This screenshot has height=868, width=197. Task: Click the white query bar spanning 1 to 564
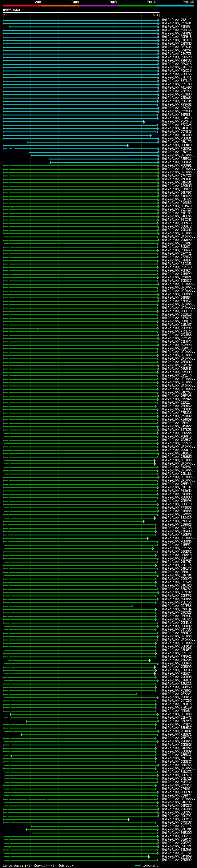coord(81,13)
